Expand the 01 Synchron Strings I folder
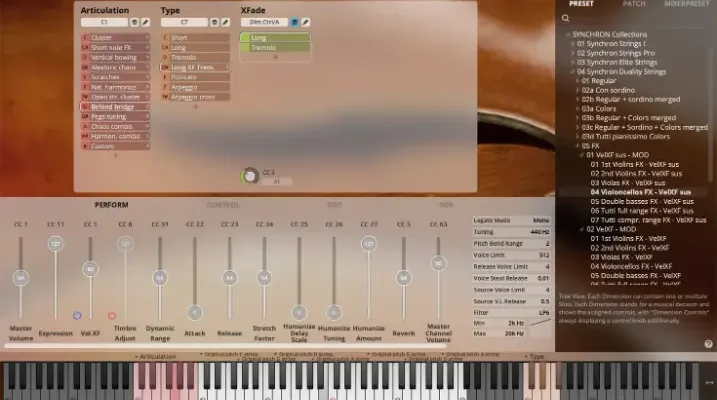This screenshot has width=717, height=400. click(571, 44)
